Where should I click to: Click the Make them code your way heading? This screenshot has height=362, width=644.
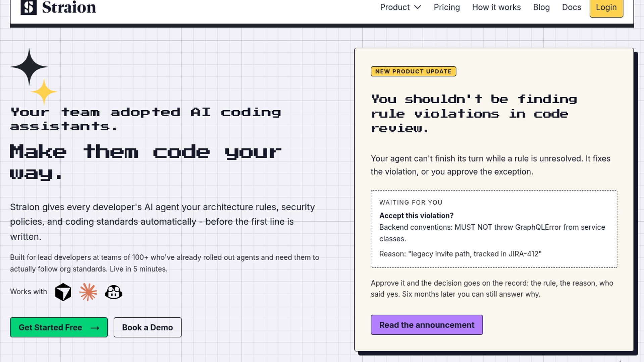coord(145,162)
